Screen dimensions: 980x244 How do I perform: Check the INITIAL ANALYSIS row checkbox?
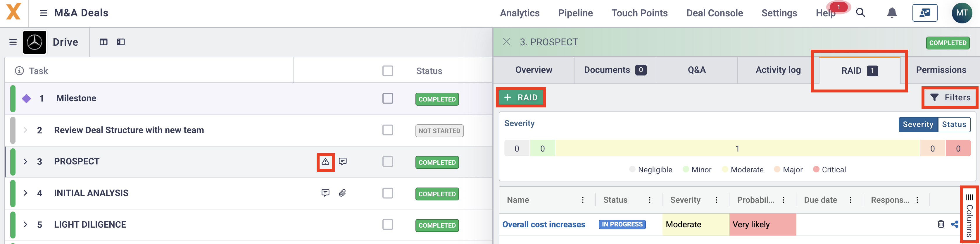pos(388,193)
